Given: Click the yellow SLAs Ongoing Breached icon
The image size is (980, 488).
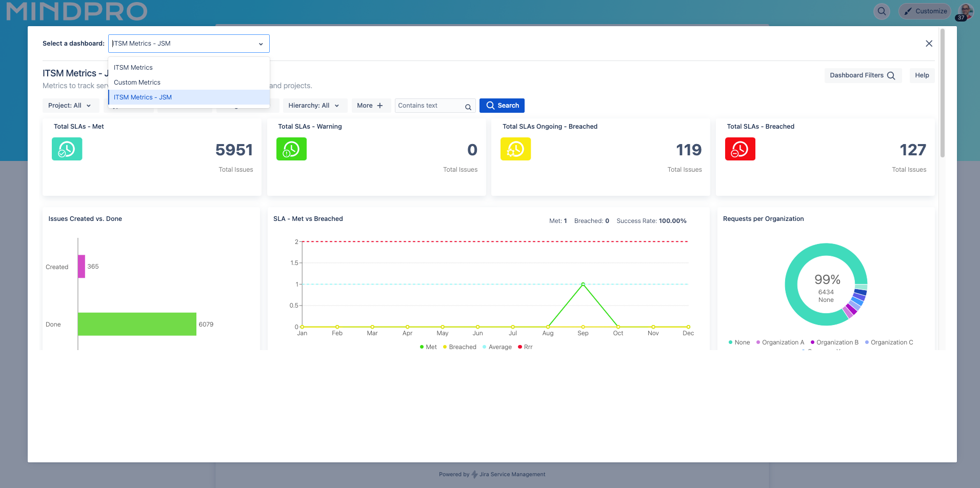Looking at the screenshot, I should click(515, 149).
